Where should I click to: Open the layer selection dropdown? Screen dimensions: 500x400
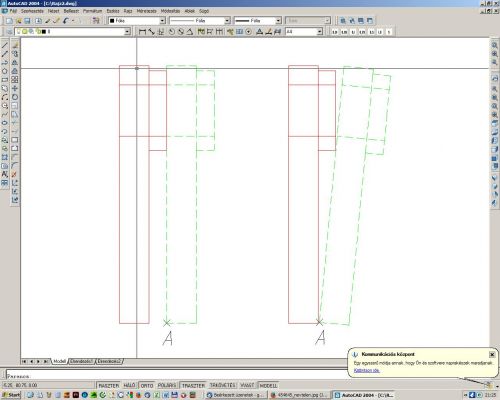coord(73,32)
